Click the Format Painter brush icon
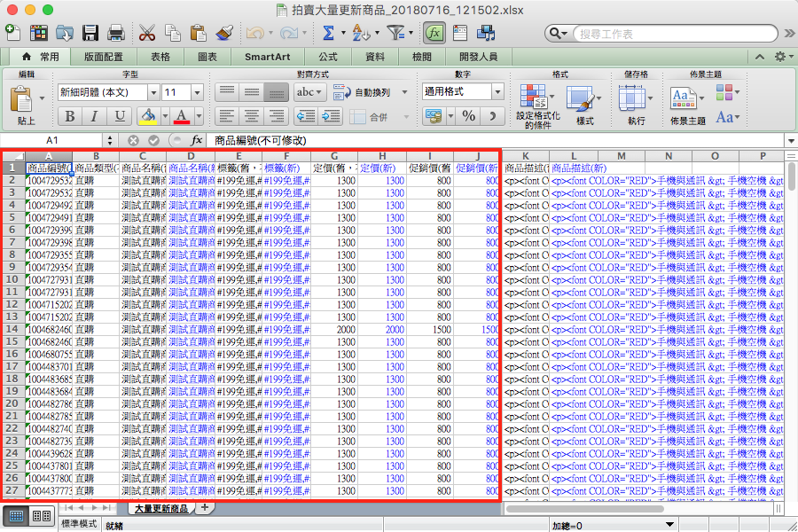This screenshot has width=798, height=532. (224, 34)
